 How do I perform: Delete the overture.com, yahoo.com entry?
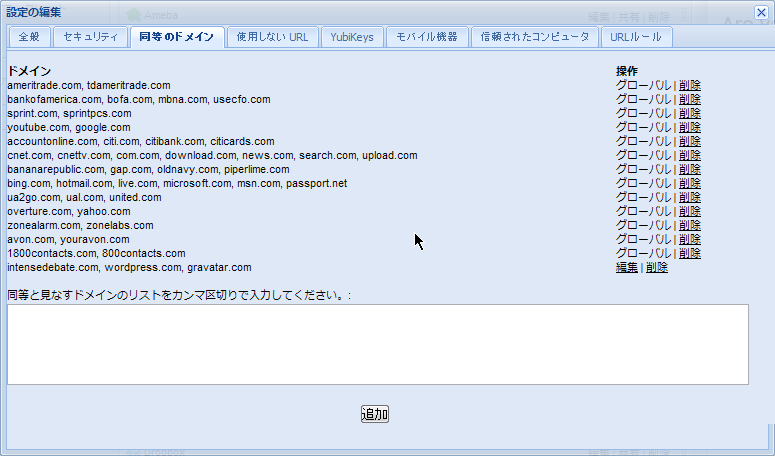click(689, 211)
